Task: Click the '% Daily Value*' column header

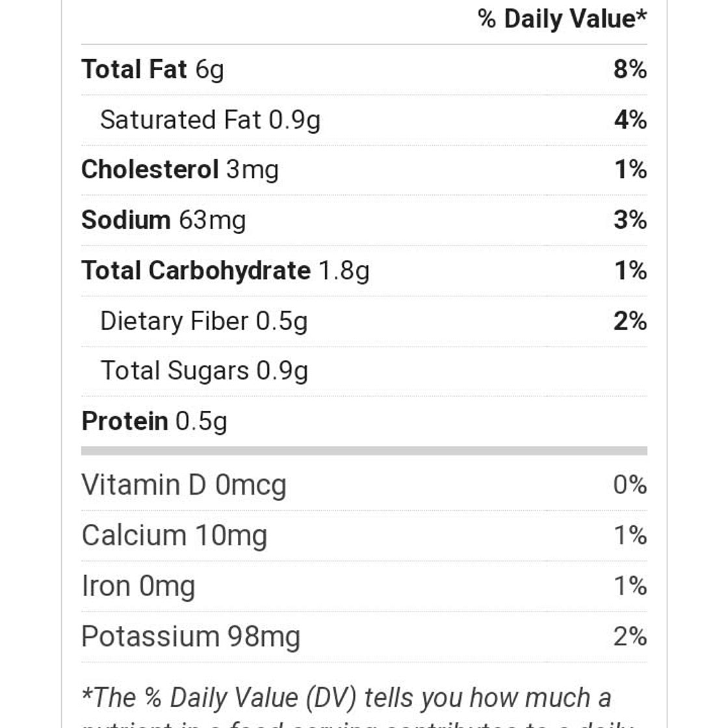Action: pyautogui.click(x=562, y=19)
